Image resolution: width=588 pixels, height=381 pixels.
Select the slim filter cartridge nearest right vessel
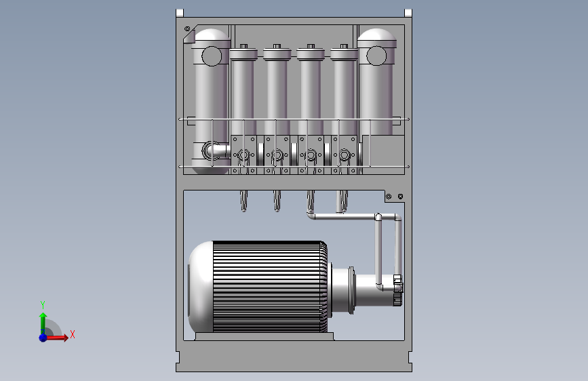tap(345, 90)
